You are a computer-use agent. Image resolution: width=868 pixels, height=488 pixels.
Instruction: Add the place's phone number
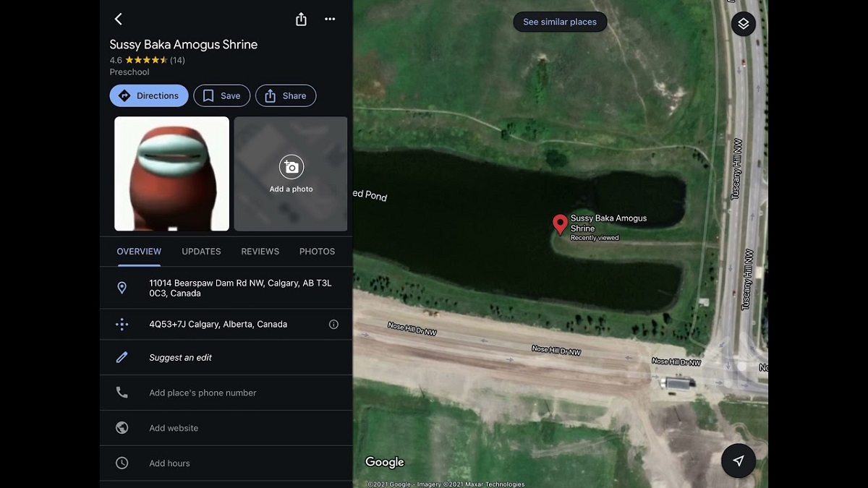coord(203,393)
